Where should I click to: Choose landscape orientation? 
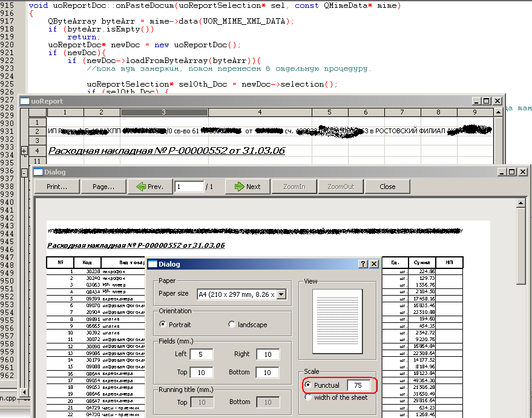click(x=232, y=325)
